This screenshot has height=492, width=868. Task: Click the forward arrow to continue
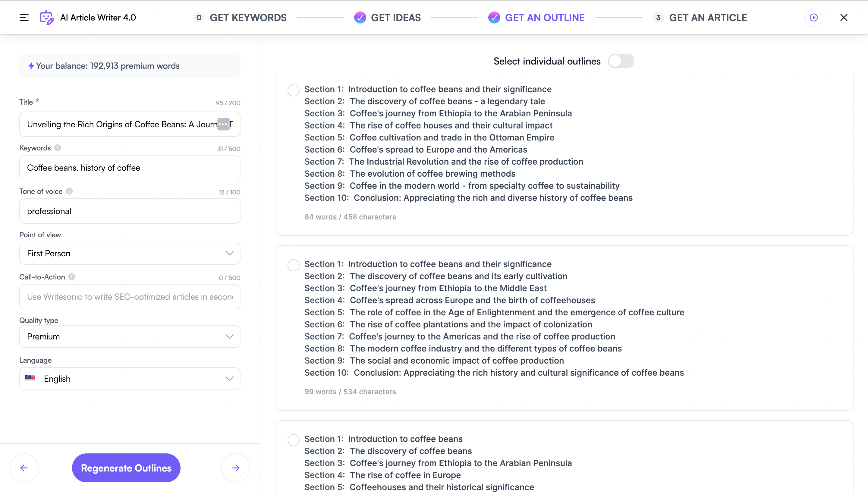pos(235,468)
